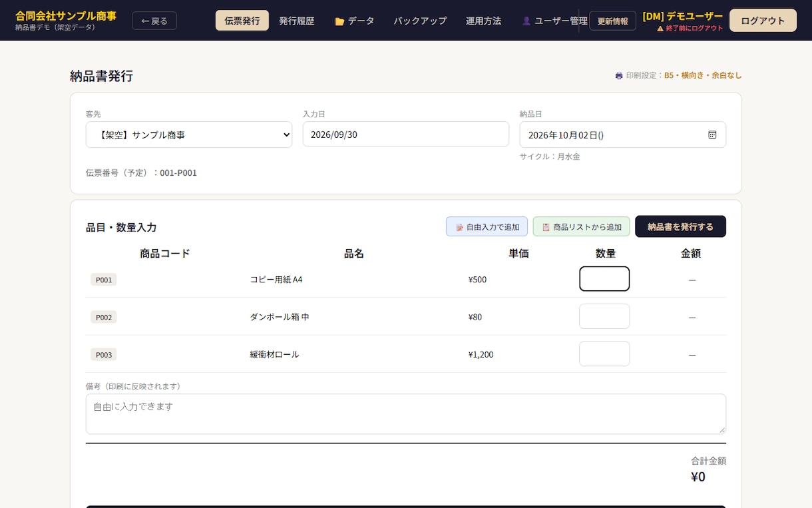Focus quantity field for コピー用紙 A4
This screenshot has height=508, width=812.
604,279
